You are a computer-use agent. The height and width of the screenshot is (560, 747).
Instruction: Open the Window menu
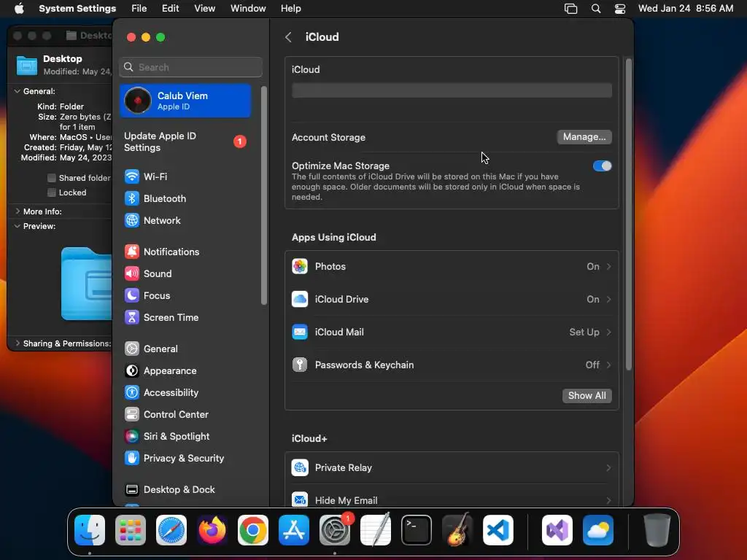[248, 9]
